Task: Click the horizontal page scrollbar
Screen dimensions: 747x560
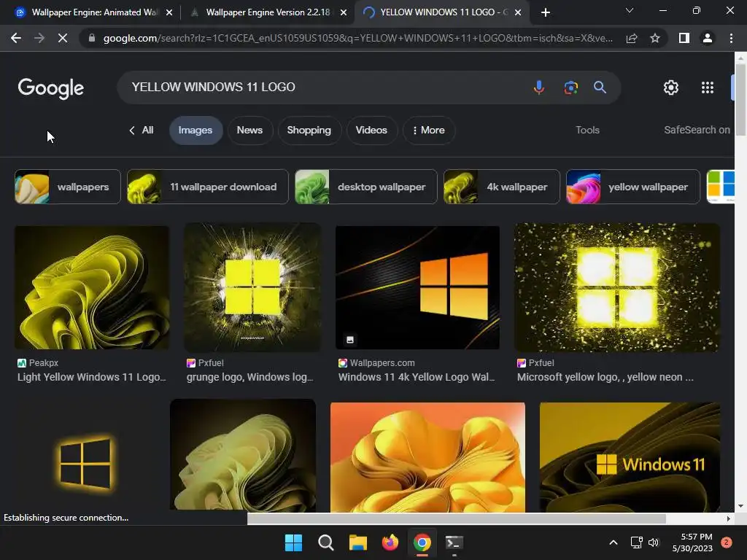Action: (x=457, y=518)
